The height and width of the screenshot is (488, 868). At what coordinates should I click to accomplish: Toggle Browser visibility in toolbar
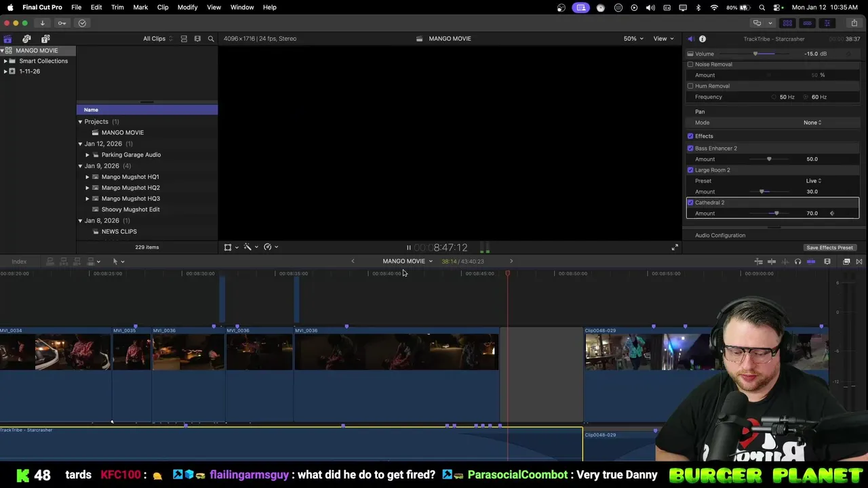click(x=787, y=23)
